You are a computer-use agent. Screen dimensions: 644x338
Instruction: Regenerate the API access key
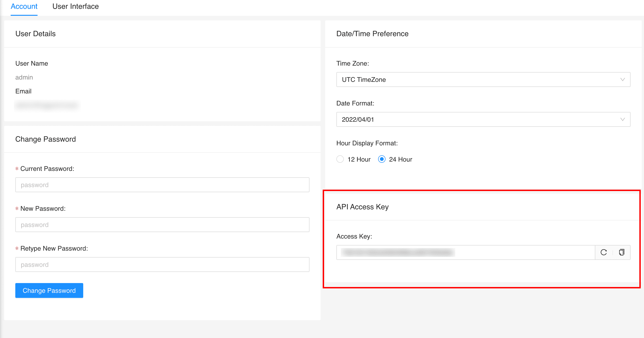pos(603,252)
